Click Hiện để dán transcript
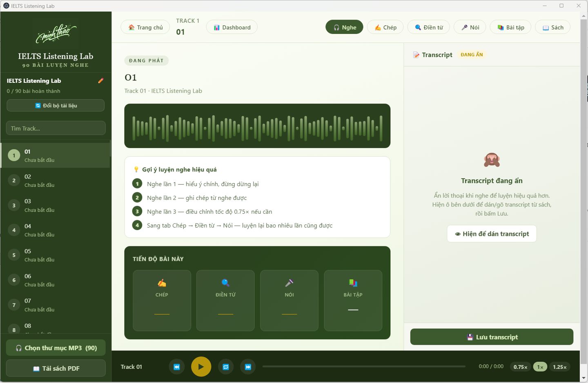The image size is (588, 383). point(492,234)
